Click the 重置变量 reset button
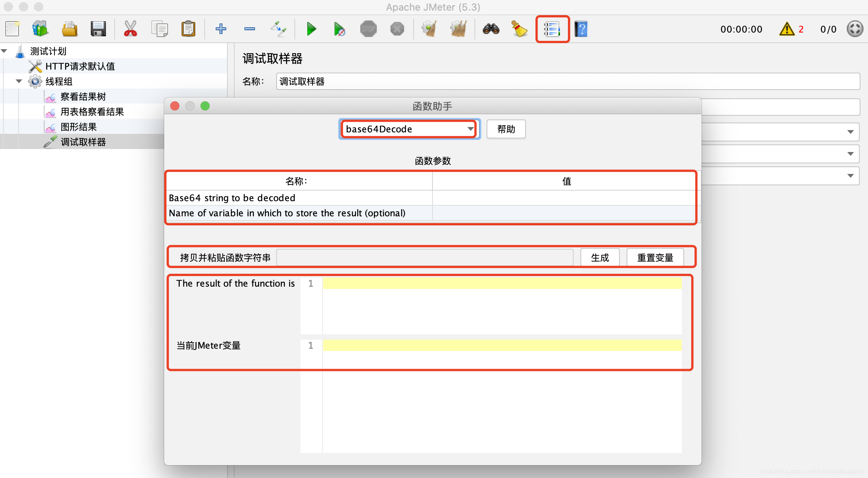Screen dimensions: 868x478 point(655,258)
